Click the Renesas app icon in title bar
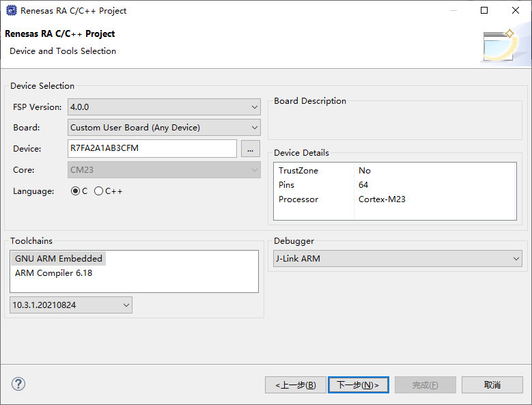 click(11, 10)
